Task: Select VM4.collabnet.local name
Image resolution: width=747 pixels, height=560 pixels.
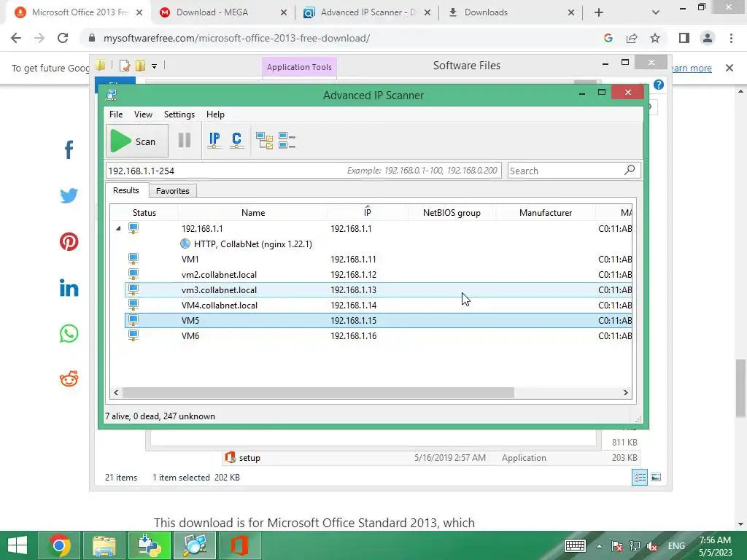Action: [x=219, y=306]
